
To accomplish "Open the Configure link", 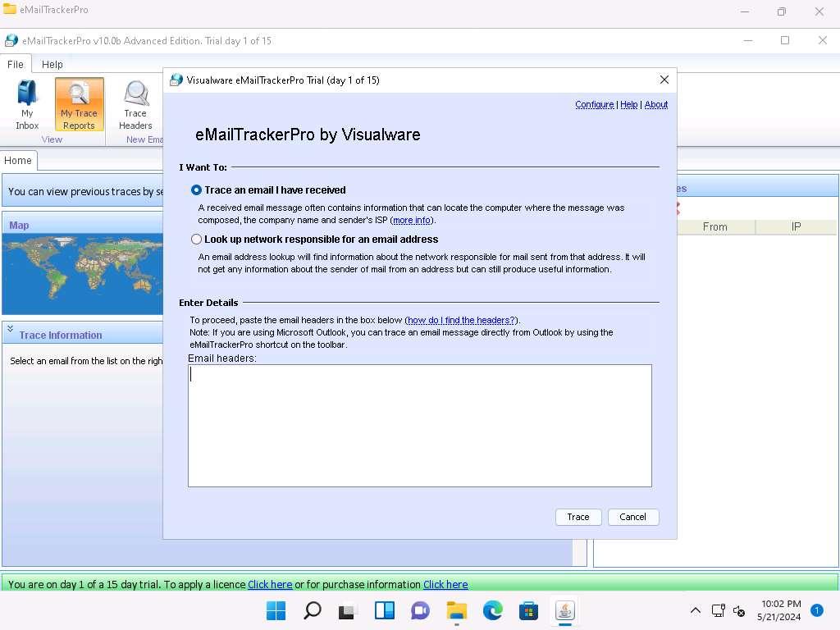I will (x=594, y=105).
